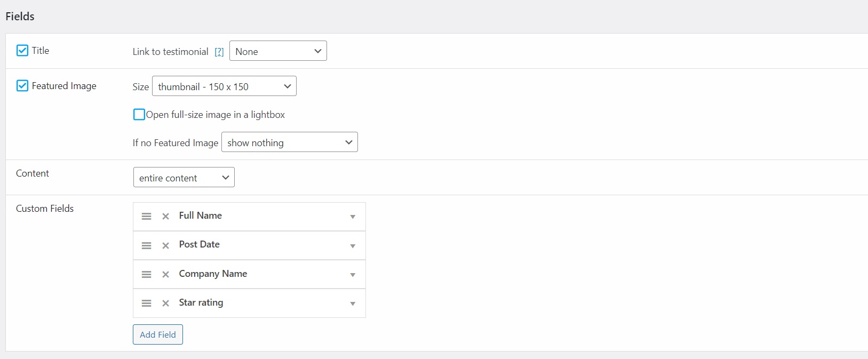Expand the Post Date field options
868x359 pixels.
click(353, 246)
